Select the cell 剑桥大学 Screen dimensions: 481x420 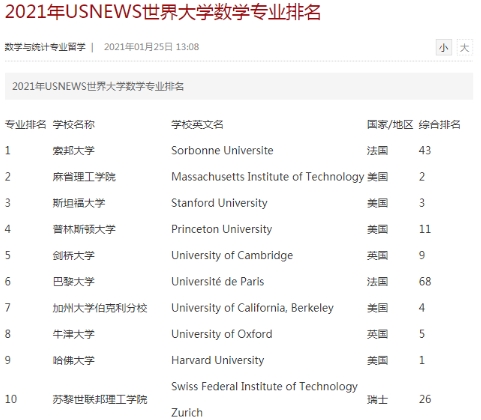pyautogui.click(x=74, y=256)
